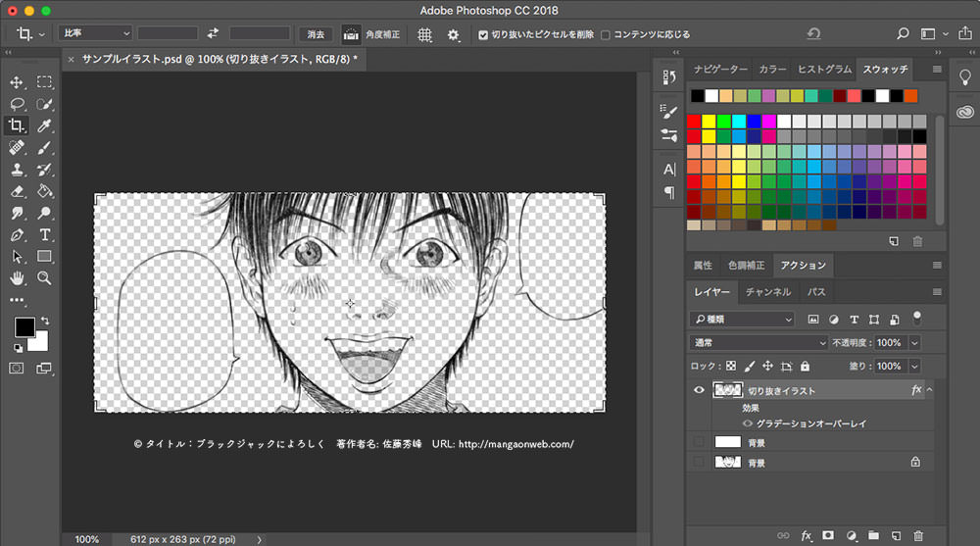Image resolution: width=980 pixels, height=546 pixels.
Task: Enable the Content-Aware checkbox
Action: click(605, 35)
